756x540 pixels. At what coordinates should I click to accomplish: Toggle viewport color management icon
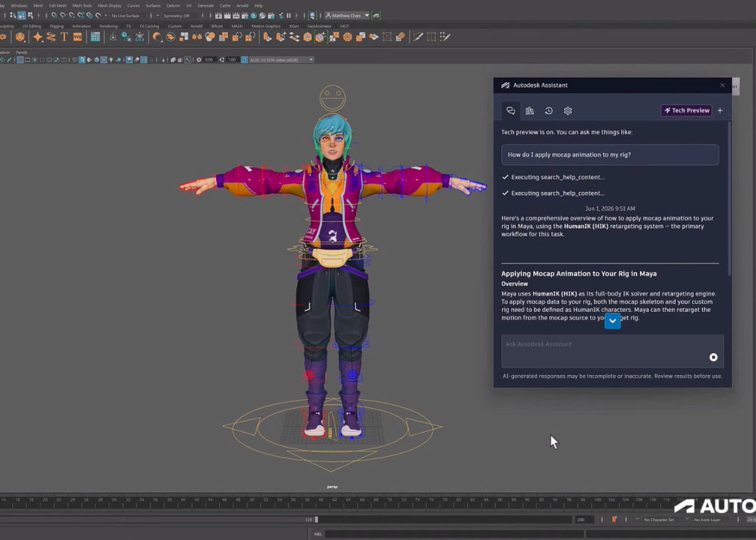click(x=245, y=60)
